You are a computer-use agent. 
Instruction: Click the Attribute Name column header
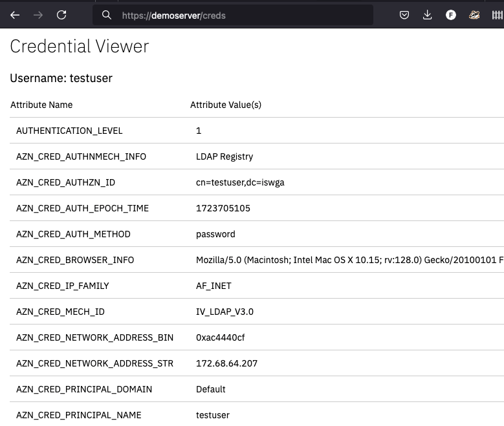pyautogui.click(x=41, y=105)
